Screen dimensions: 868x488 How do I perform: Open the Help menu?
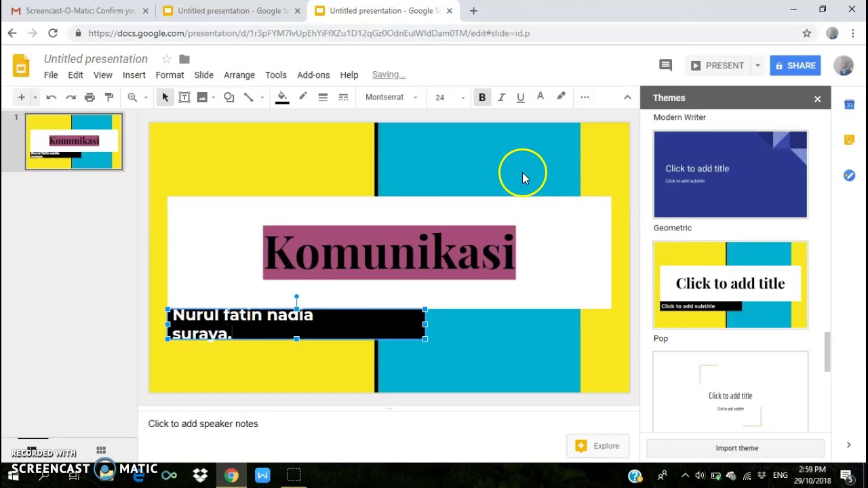click(x=349, y=75)
